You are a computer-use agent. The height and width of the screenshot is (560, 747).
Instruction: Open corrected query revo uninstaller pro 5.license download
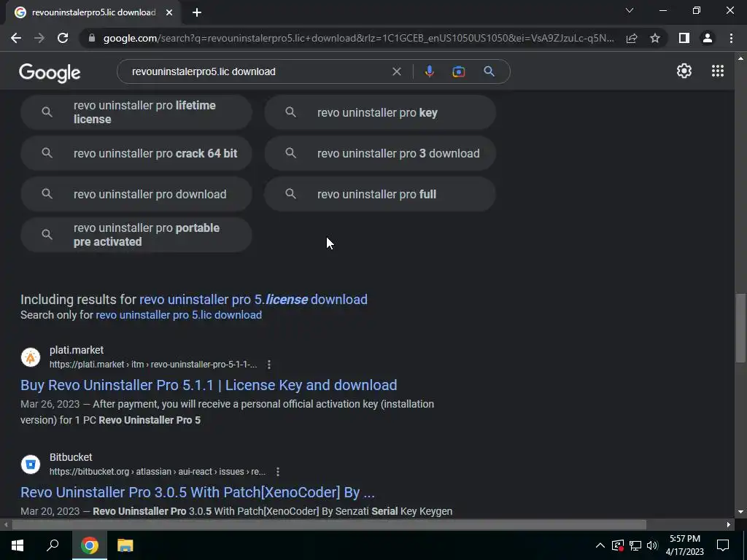253,300
